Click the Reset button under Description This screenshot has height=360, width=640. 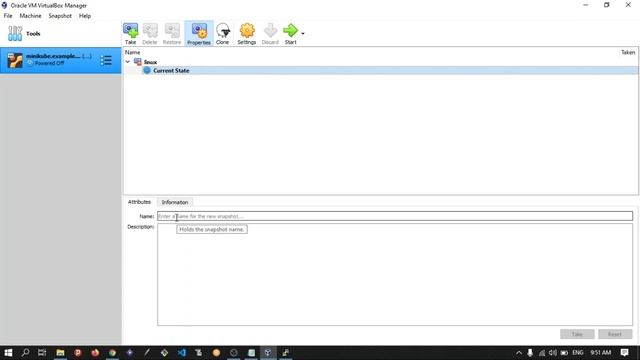[x=615, y=334]
